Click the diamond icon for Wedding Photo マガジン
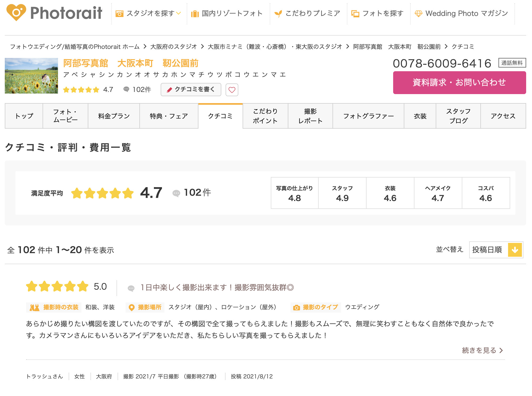Viewport: 532px width, 396px height. click(418, 14)
